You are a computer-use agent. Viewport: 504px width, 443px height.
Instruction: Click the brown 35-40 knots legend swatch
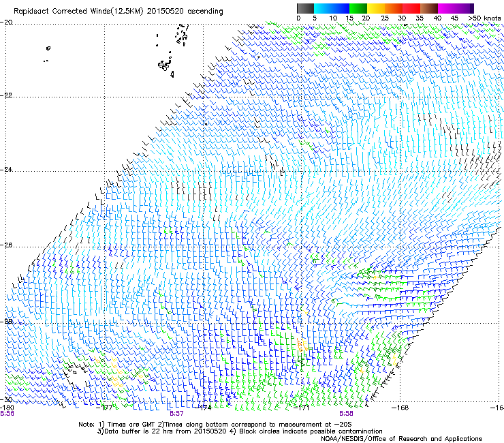pos(429,8)
